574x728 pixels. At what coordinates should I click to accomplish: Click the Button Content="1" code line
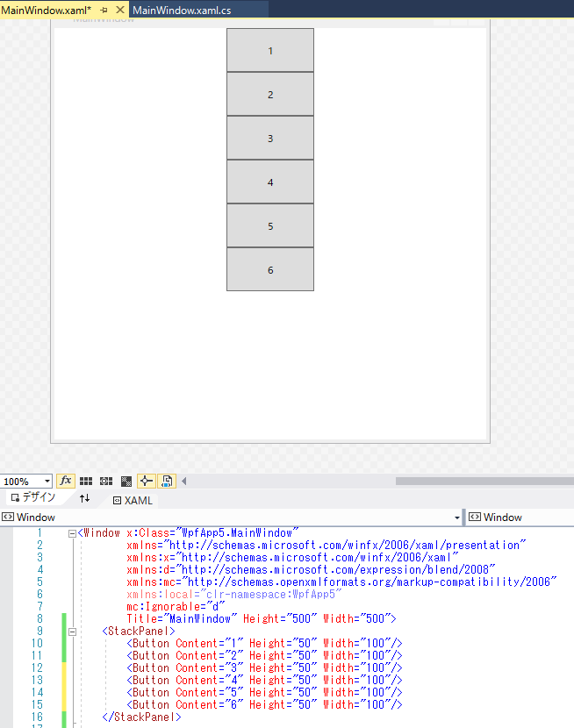[x=264, y=644]
